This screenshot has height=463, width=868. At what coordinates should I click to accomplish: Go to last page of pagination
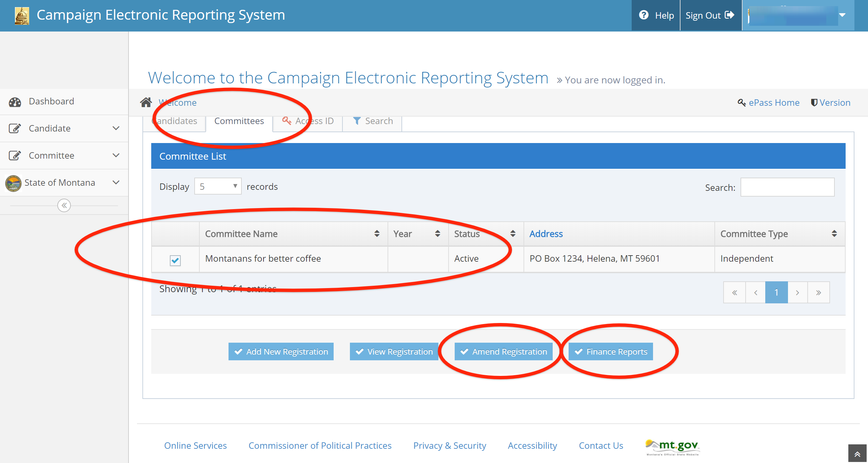click(818, 293)
